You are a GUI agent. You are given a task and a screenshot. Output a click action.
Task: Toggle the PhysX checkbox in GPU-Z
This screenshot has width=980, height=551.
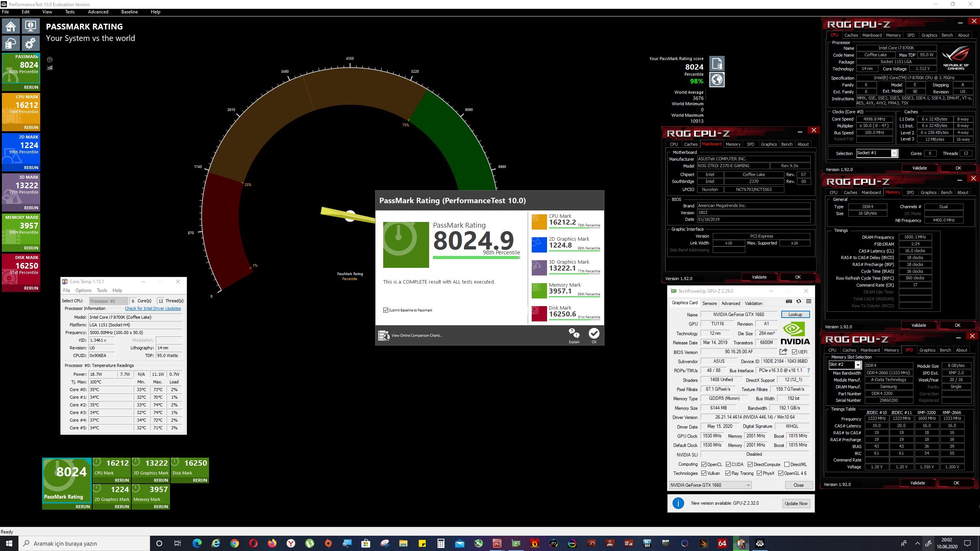759,473
